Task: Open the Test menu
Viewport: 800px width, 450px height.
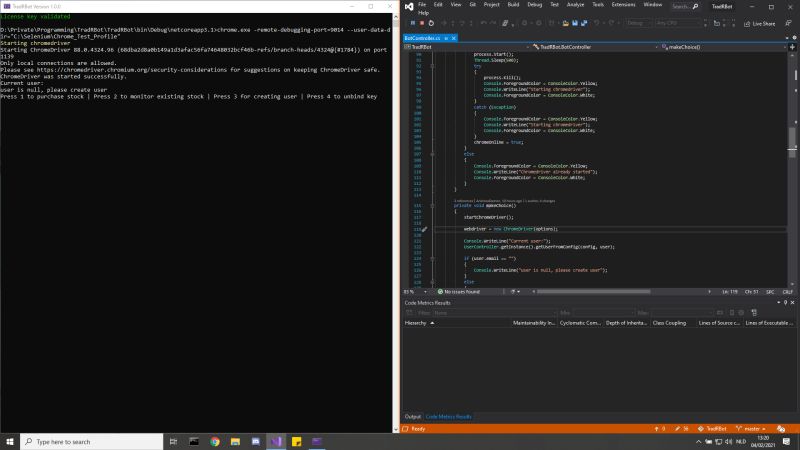Action: [x=555, y=5]
